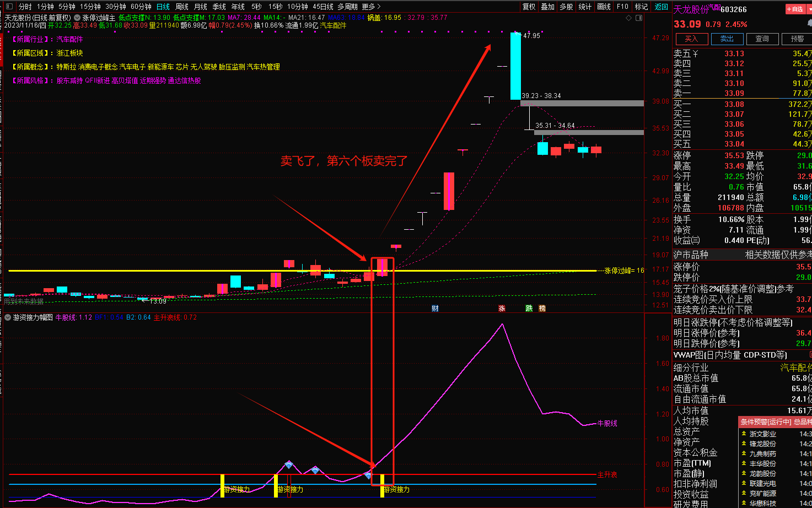Switch to the 分时 chart tab
812x508 pixels.
tap(25, 7)
